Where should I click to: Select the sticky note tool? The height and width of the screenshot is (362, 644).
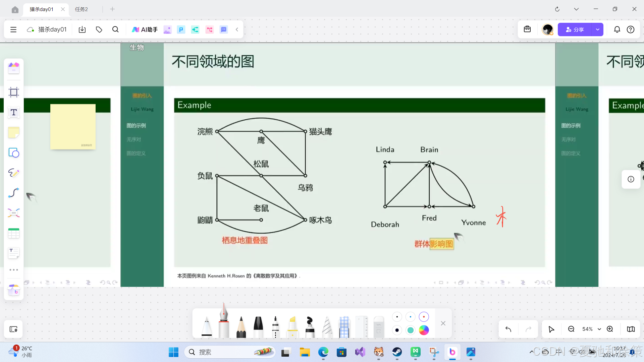14,133
